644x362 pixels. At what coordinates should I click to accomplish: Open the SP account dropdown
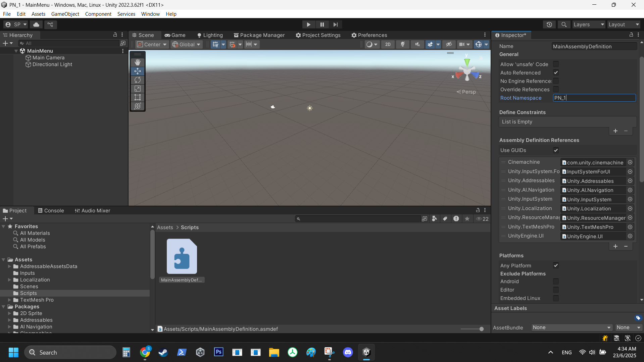click(x=16, y=24)
